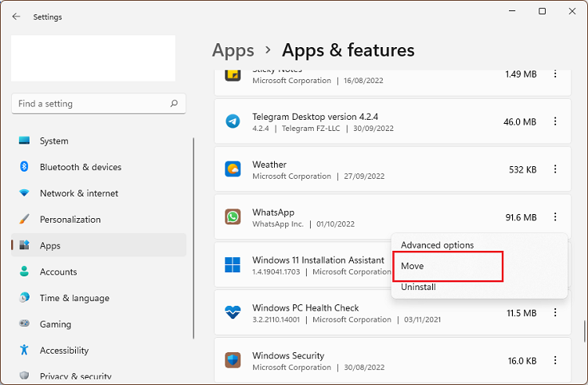Click the 46.0 MB size value
The image size is (588, 385).
click(520, 122)
